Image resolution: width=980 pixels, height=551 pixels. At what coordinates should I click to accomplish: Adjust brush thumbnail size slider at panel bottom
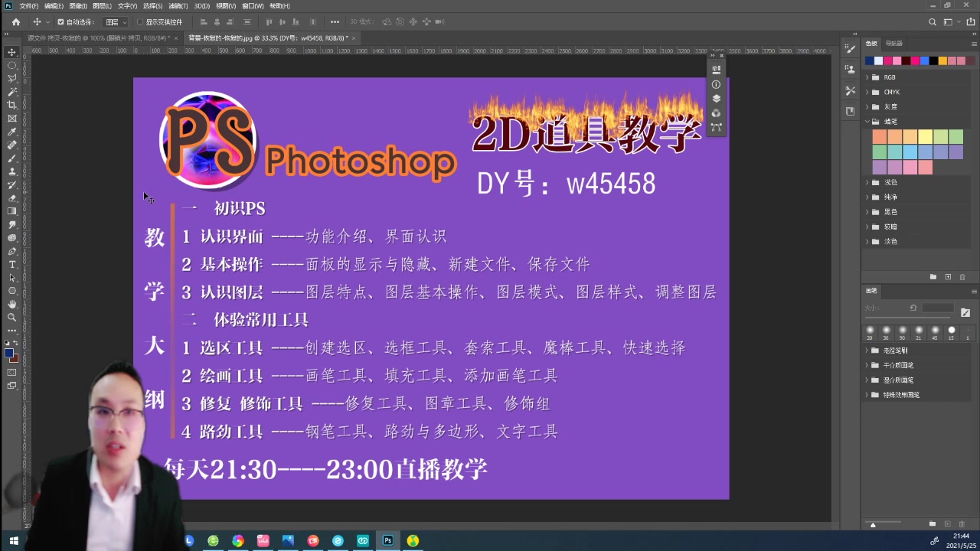873,525
